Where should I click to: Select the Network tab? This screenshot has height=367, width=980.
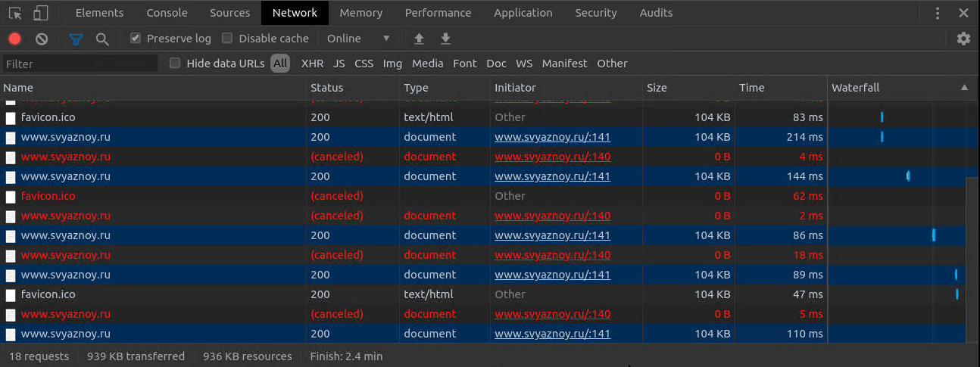coord(295,13)
